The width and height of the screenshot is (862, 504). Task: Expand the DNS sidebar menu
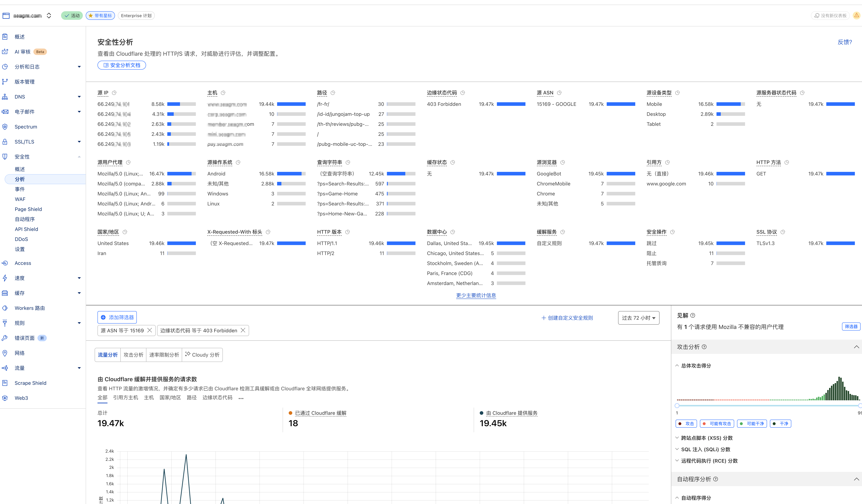coord(79,97)
